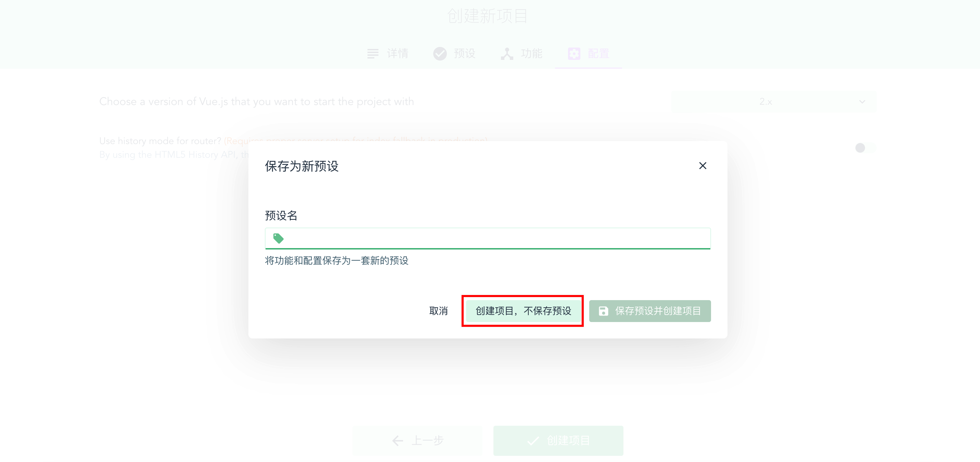The height and width of the screenshot is (462, 980).
Task: Click the green tag icon in preset field
Action: pyautogui.click(x=279, y=238)
